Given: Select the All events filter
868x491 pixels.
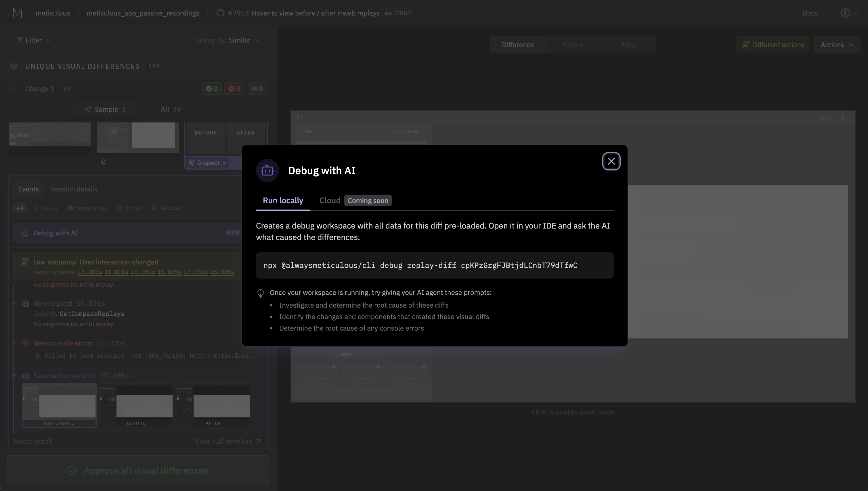Looking at the screenshot, I should coord(20,208).
